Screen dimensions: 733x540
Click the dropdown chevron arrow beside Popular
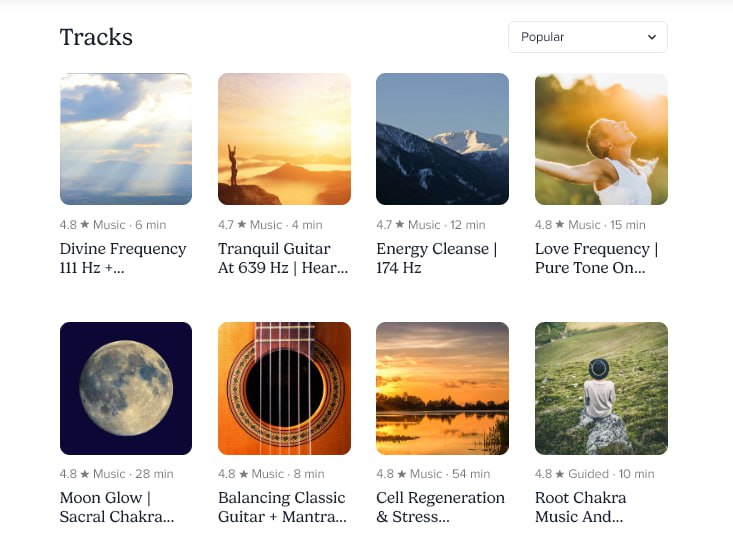[x=652, y=37]
